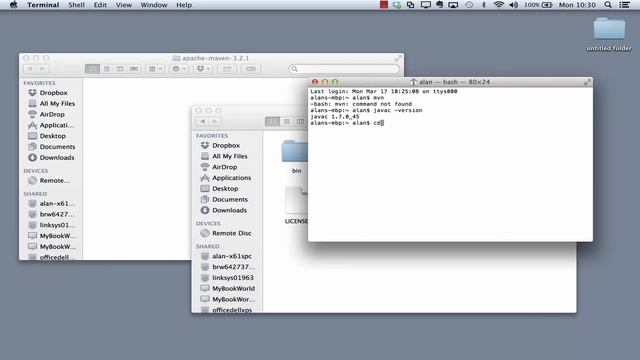Open the Dropbox toolbar dropdown in apache-maven-3.2.1 window
This screenshot has height=360, width=640.
point(203,69)
